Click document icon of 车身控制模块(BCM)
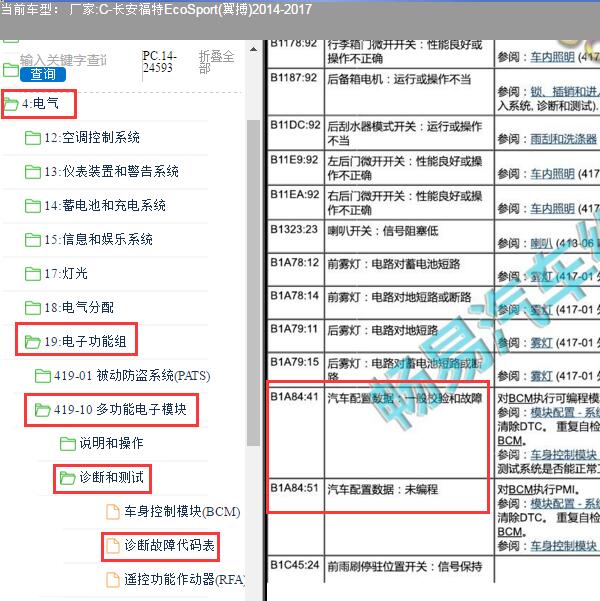 click(x=113, y=512)
